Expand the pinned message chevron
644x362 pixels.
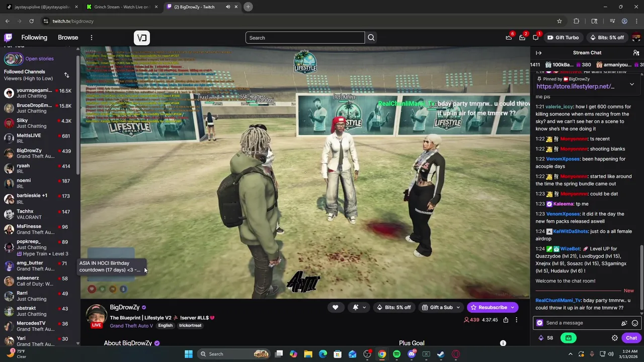632,84
